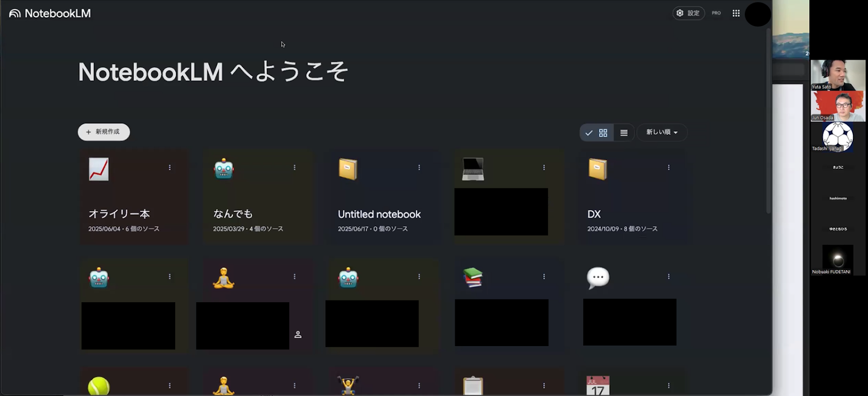Click the 2025/06/04 · 6 個のソース text
The image size is (868, 396).
click(124, 229)
